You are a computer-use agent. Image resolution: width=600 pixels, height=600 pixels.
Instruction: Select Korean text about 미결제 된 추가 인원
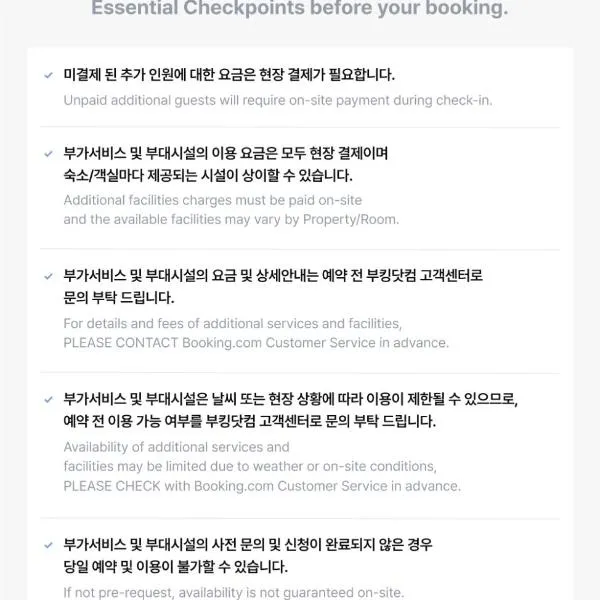tap(229, 75)
